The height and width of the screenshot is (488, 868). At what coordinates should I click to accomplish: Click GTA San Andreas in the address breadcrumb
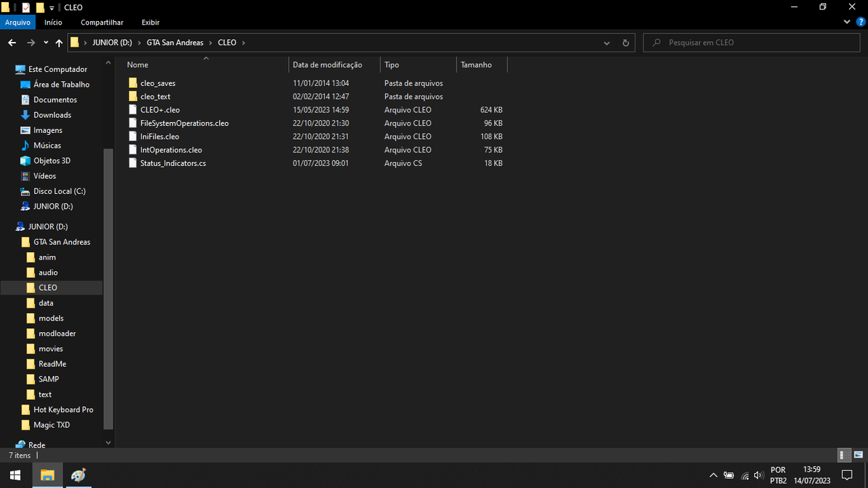175,43
